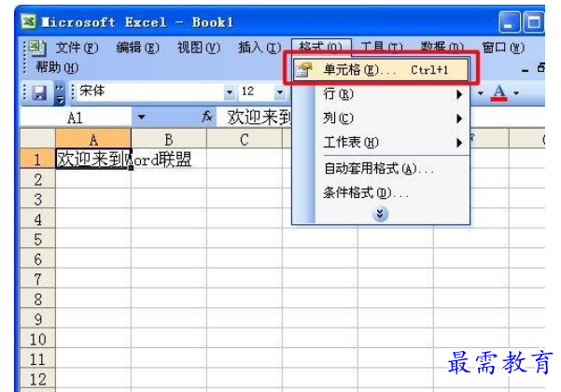Click the Excel logo in the title bar

[28, 21]
